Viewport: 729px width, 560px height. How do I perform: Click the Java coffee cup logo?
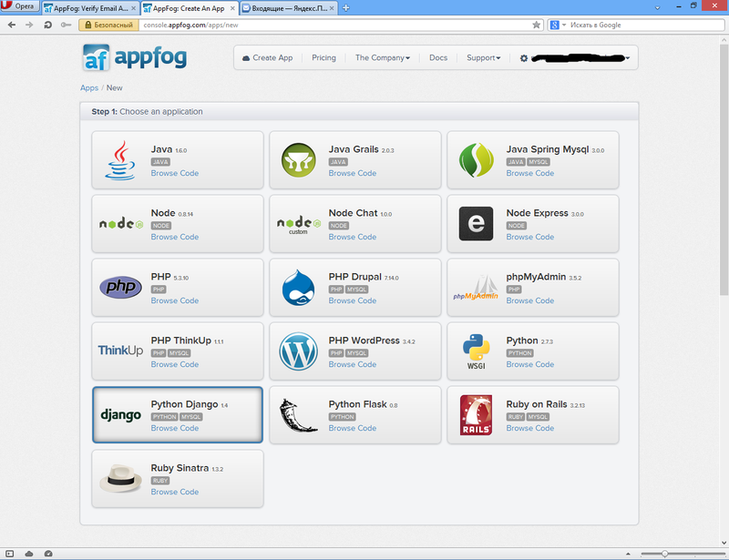click(x=120, y=160)
